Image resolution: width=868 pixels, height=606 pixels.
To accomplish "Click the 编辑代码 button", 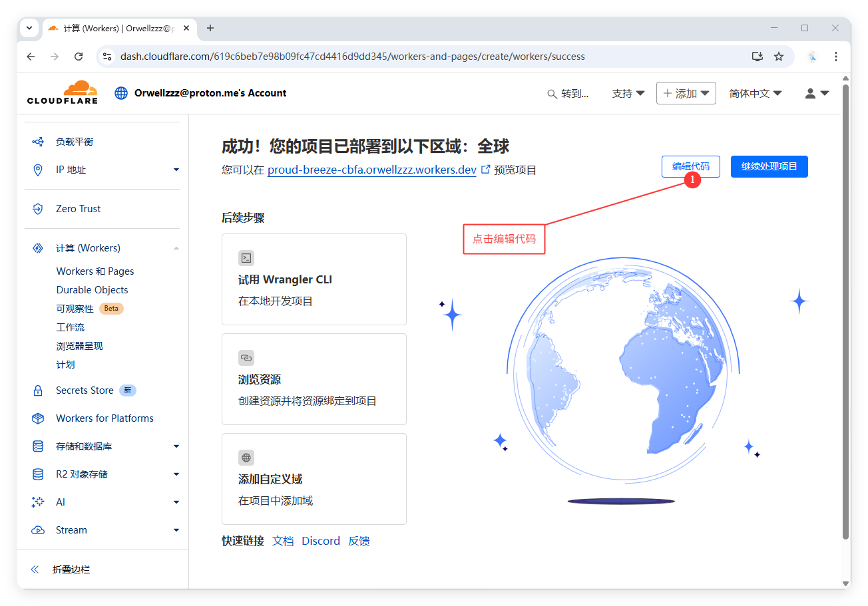I will point(690,166).
